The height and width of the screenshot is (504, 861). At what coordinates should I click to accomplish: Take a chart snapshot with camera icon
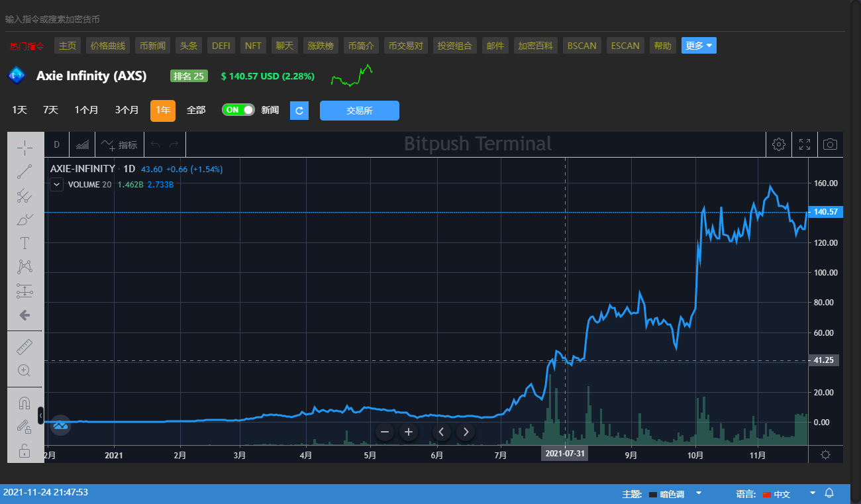pos(830,144)
